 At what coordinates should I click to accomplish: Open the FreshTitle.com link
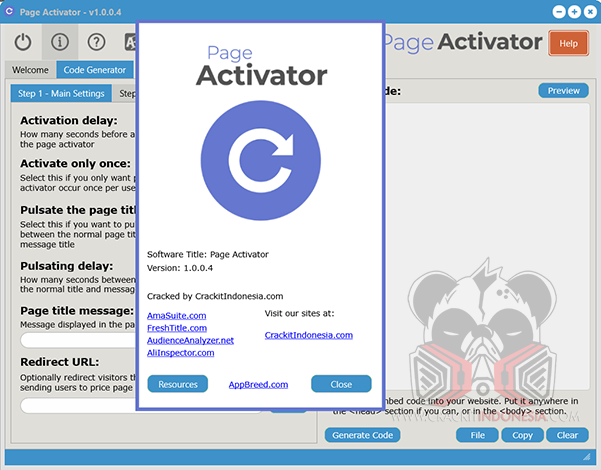pyautogui.click(x=177, y=328)
